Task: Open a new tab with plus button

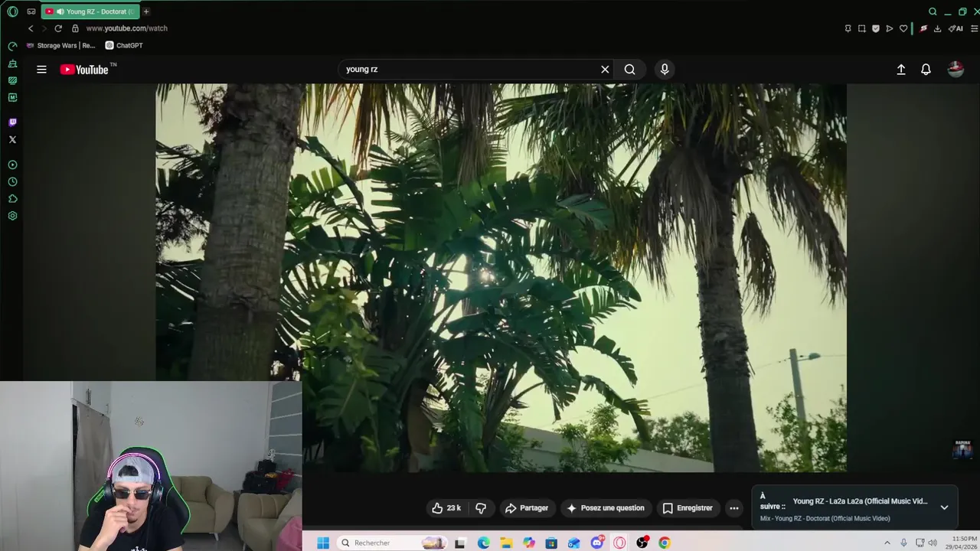Action: (145, 11)
